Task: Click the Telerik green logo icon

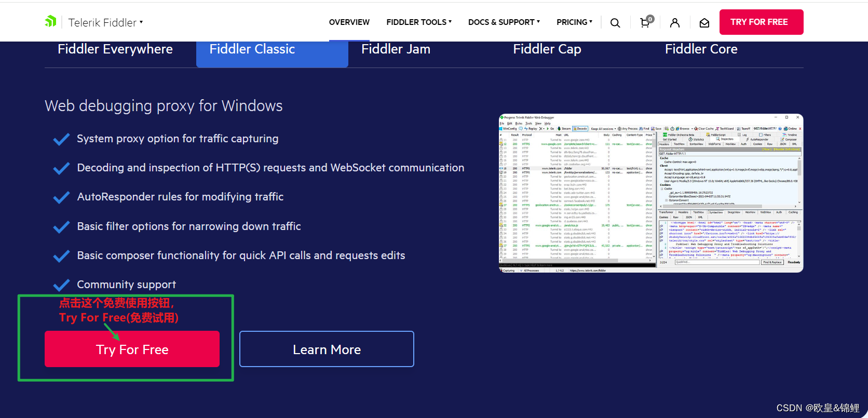Action: (50, 21)
